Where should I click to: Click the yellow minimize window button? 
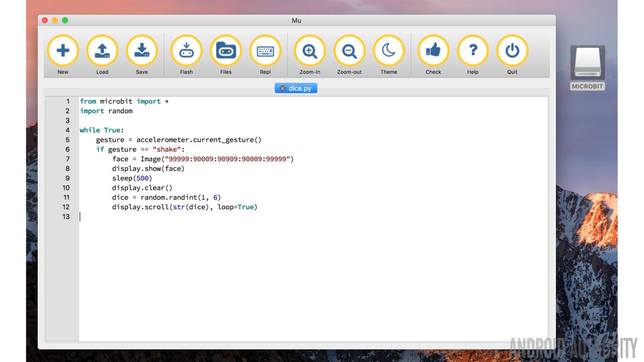tap(55, 20)
